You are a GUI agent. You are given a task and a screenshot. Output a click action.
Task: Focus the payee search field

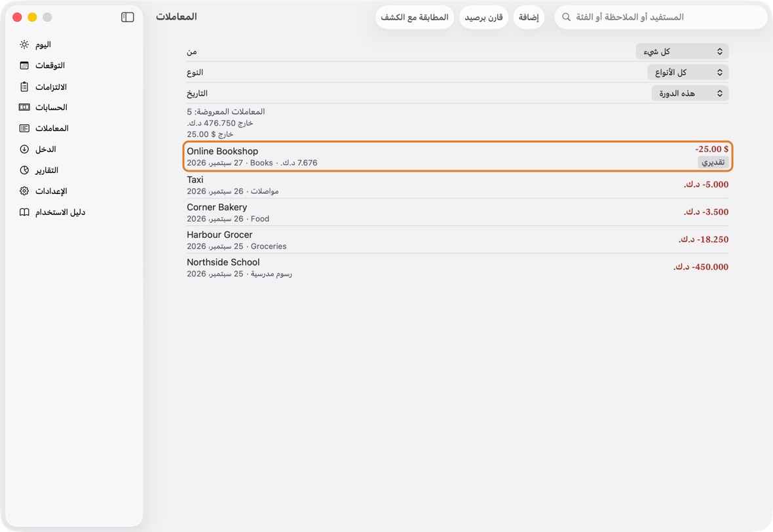[x=661, y=17]
